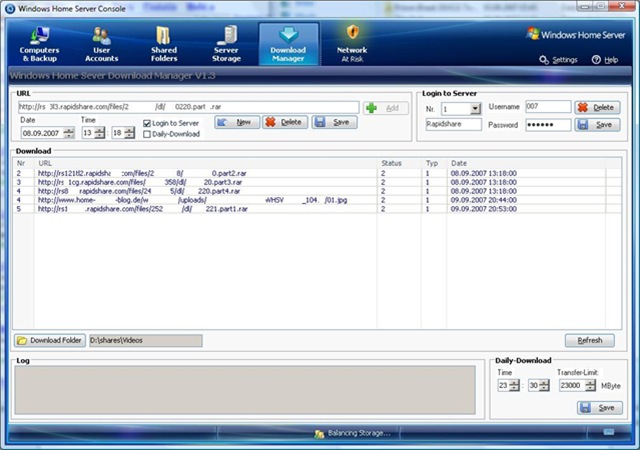Click the Log text area
This screenshot has height=450, width=640.
pos(245,390)
